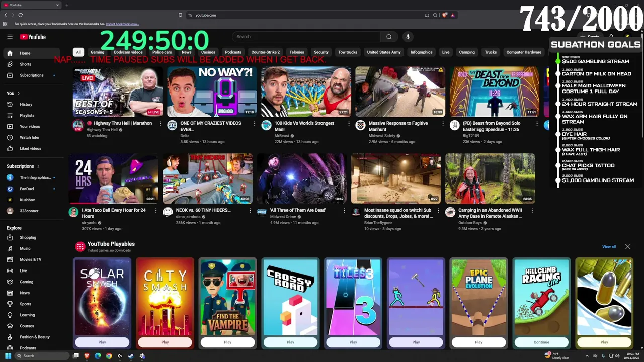Open Fashion & Beauty under Explore
This screenshot has width=644, height=362.
point(32,337)
